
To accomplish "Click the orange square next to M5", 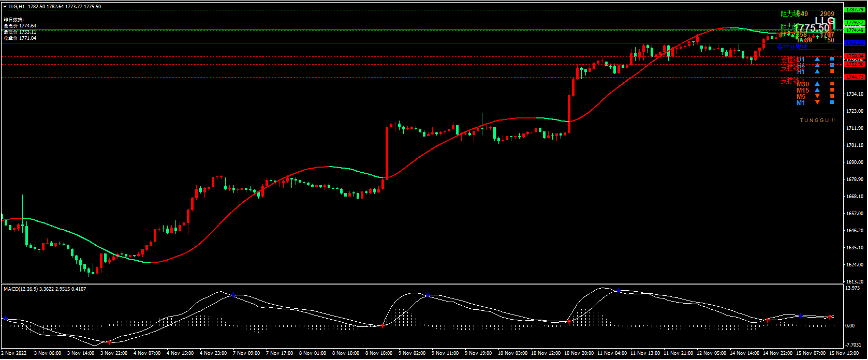I will click(x=832, y=96).
